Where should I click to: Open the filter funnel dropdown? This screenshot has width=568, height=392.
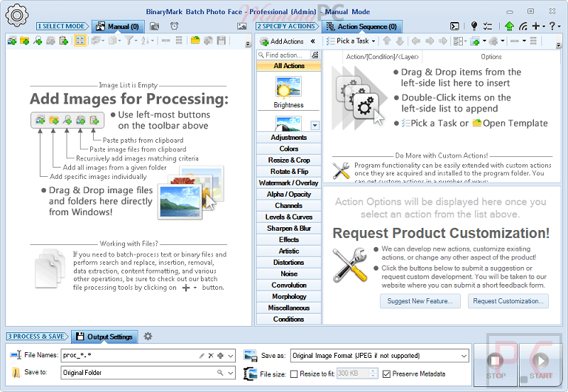(131, 40)
